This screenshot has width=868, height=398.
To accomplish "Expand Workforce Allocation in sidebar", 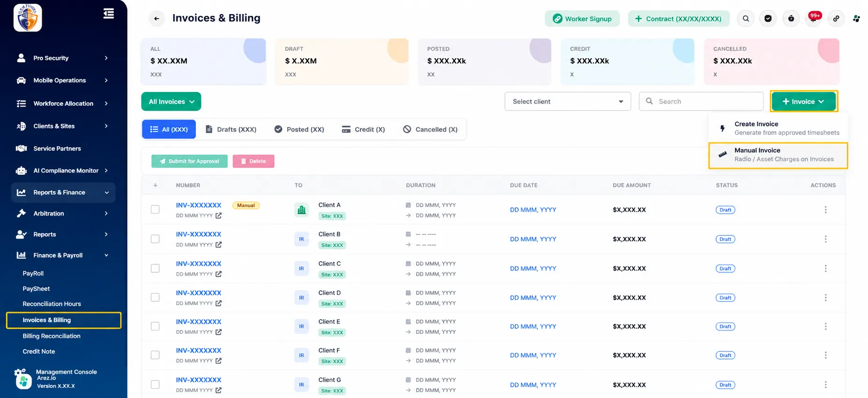I will point(63,104).
